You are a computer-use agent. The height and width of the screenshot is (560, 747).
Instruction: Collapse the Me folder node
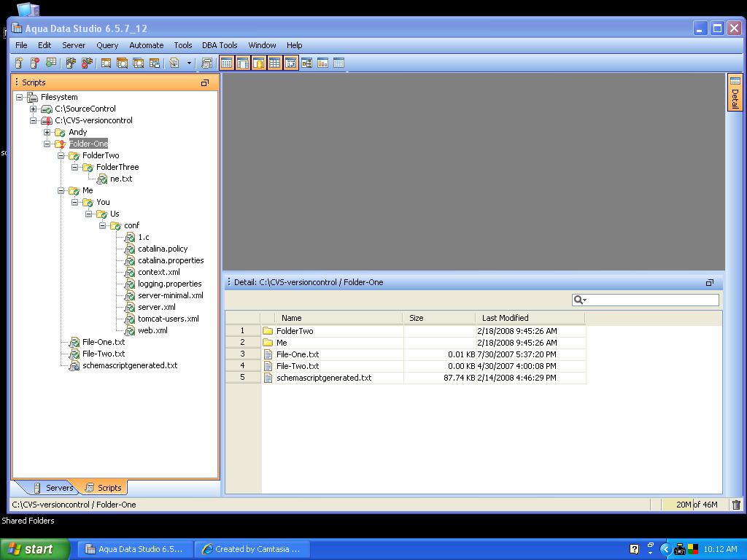[61, 190]
